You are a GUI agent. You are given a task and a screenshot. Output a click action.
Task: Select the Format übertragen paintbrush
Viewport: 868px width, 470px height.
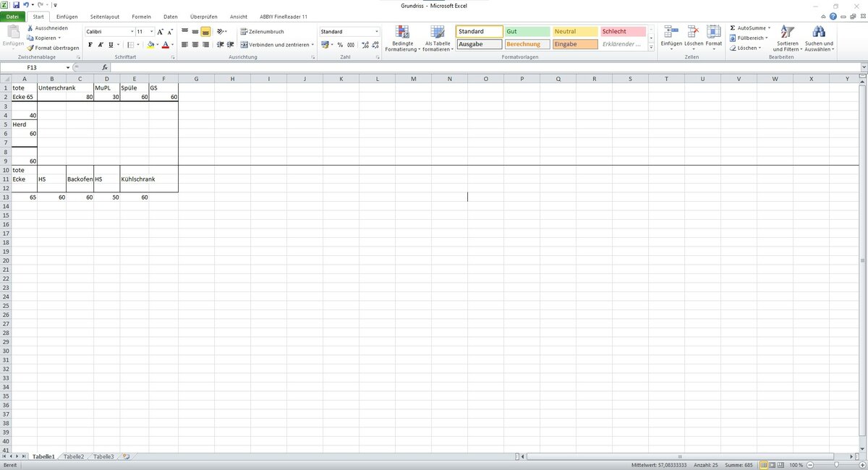click(x=30, y=48)
